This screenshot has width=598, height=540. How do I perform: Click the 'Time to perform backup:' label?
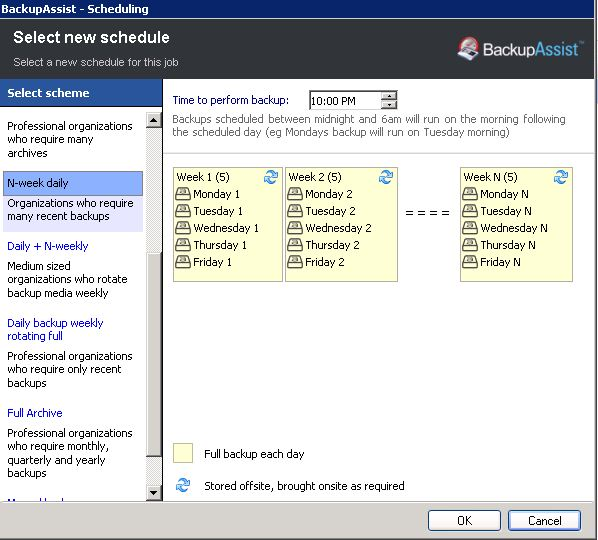click(x=231, y=100)
